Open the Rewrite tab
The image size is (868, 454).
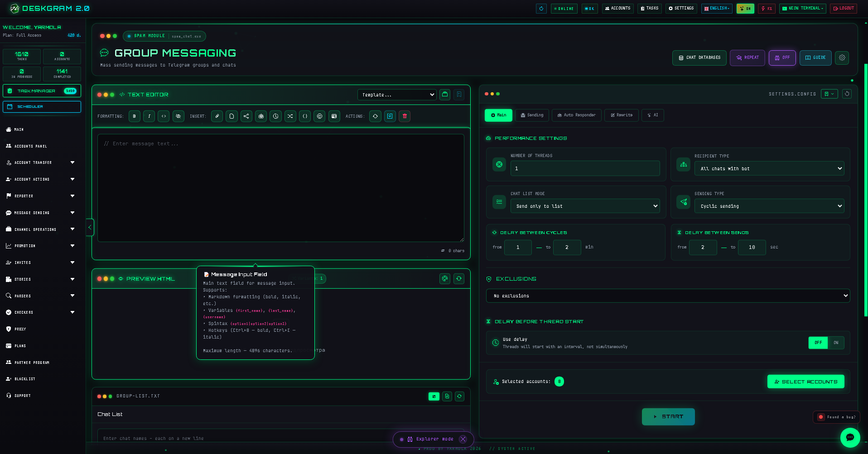622,115
